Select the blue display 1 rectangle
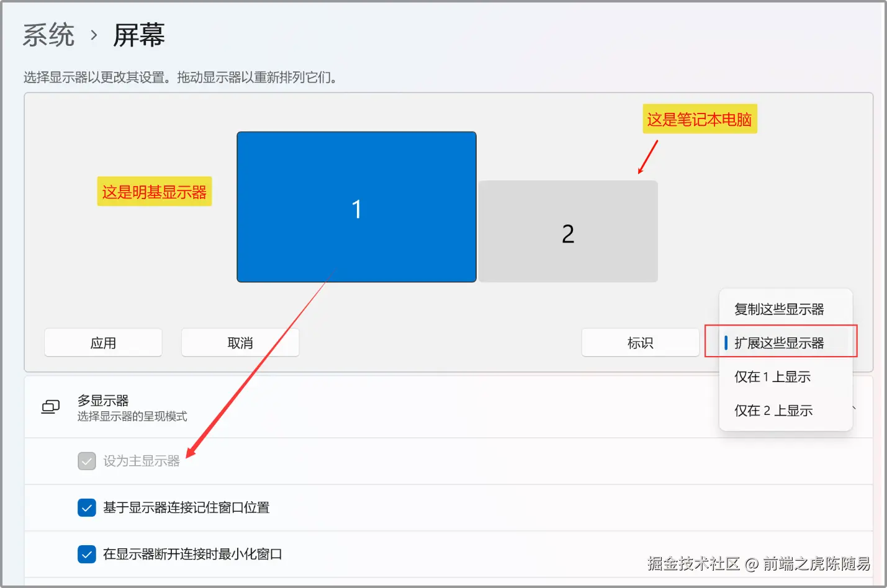Screen dimensions: 887x588 tap(356, 207)
